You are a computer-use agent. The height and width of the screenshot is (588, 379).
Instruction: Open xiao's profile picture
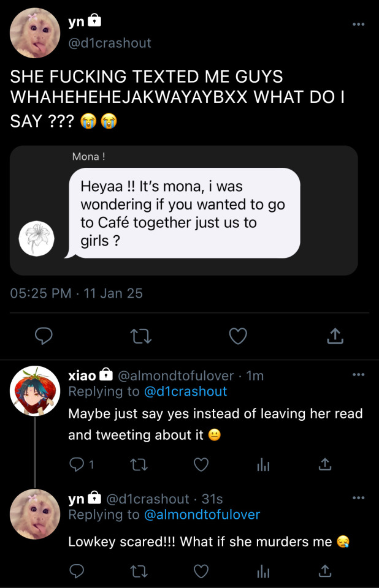35,391
